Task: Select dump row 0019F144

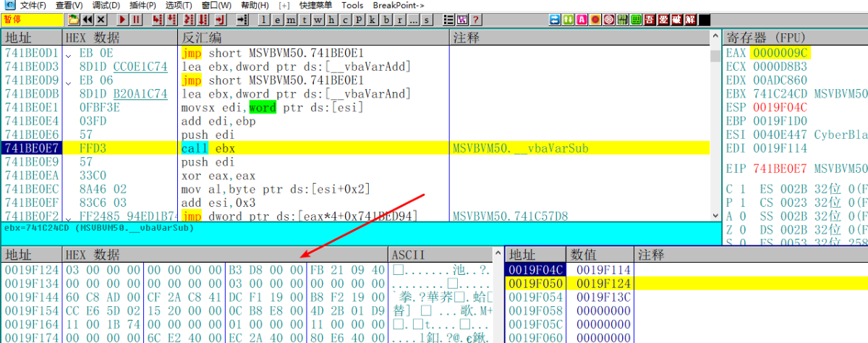Action: [x=246, y=297]
